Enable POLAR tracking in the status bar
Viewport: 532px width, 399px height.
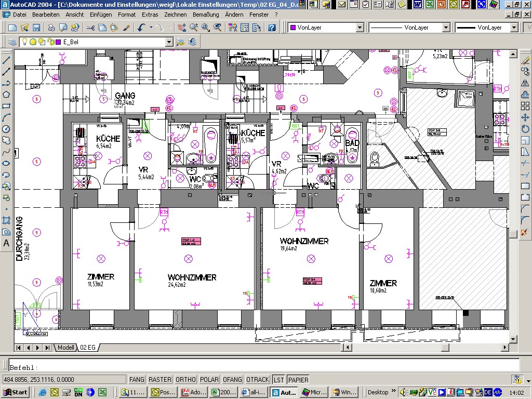coord(209,380)
